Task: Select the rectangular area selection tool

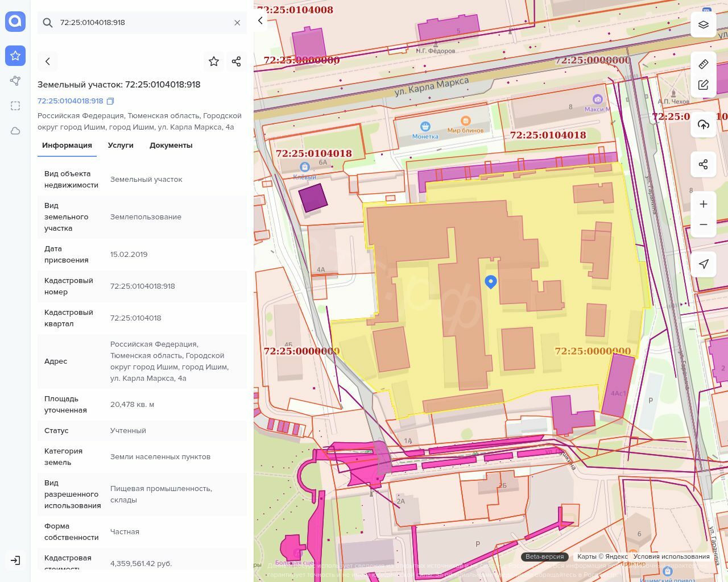Action: coord(15,106)
